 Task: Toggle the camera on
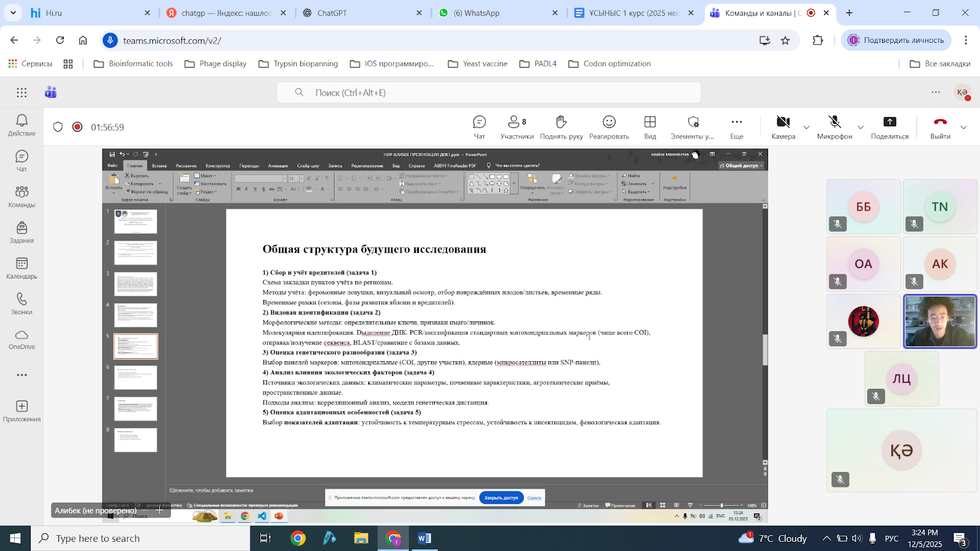(783, 127)
